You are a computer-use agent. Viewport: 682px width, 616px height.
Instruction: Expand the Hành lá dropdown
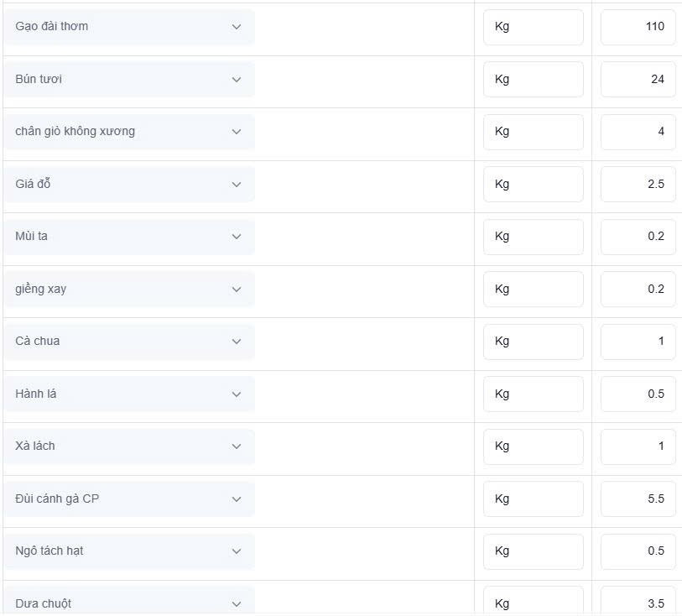click(129, 394)
